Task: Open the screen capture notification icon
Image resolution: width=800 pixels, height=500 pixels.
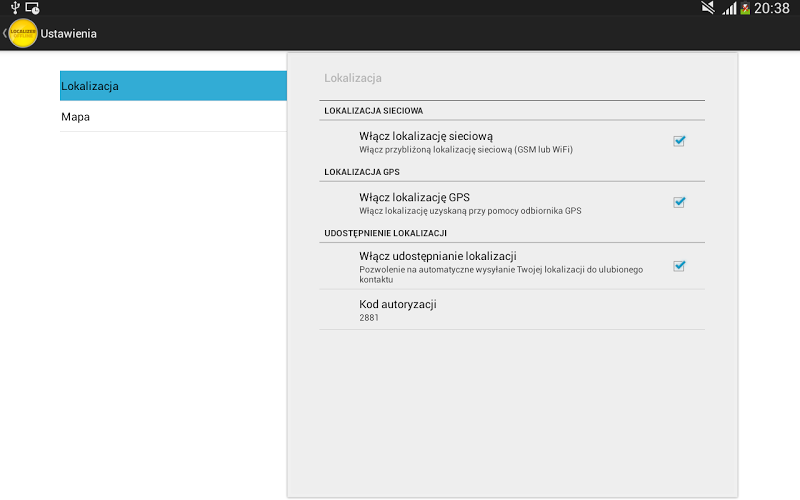Action: 33,8
